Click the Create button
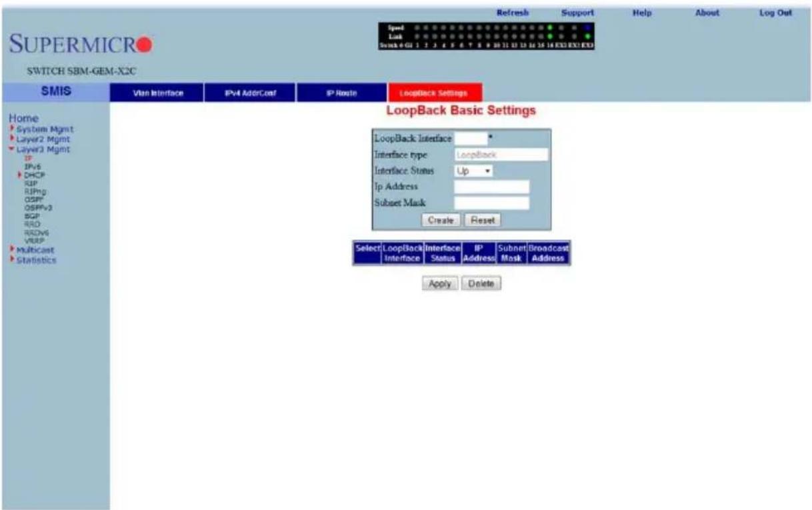Screen dimensions: 812x510 pyautogui.click(x=440, y=219)
